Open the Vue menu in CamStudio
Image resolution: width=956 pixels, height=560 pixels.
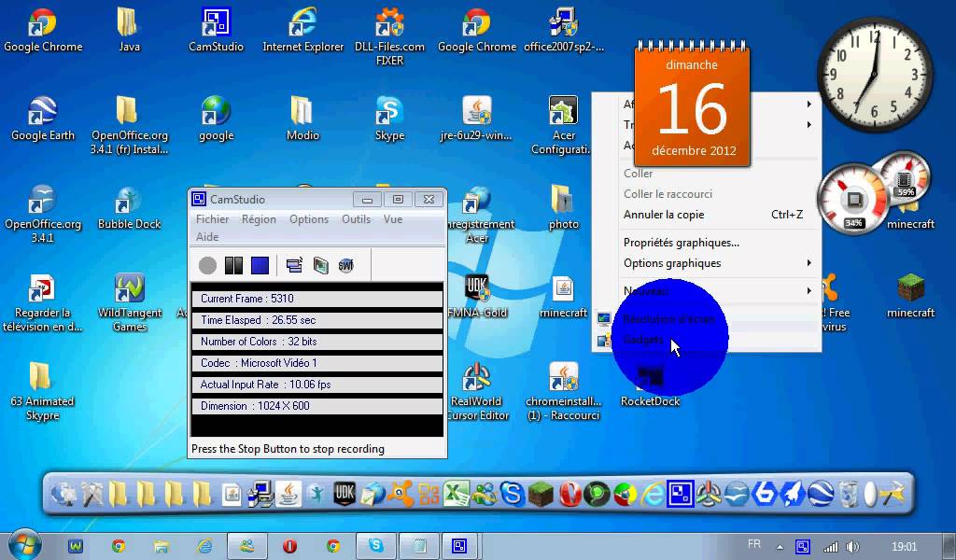pos(393,219)
